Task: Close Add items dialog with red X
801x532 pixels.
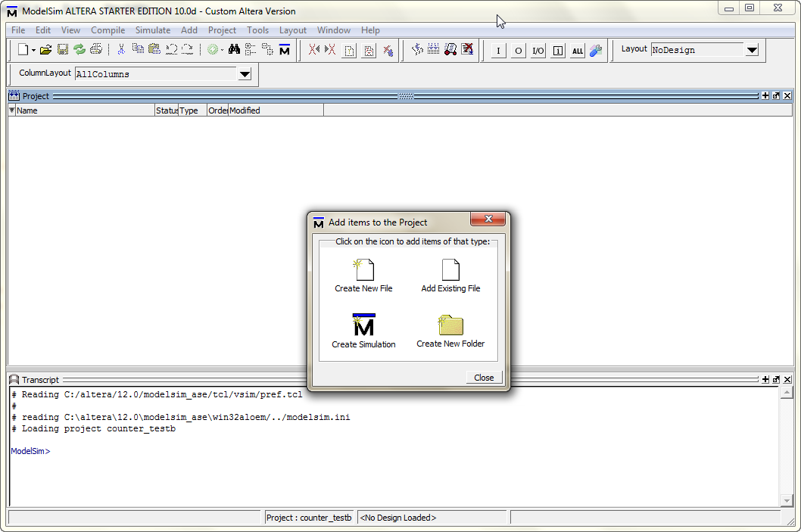Action: click(488, 219)
